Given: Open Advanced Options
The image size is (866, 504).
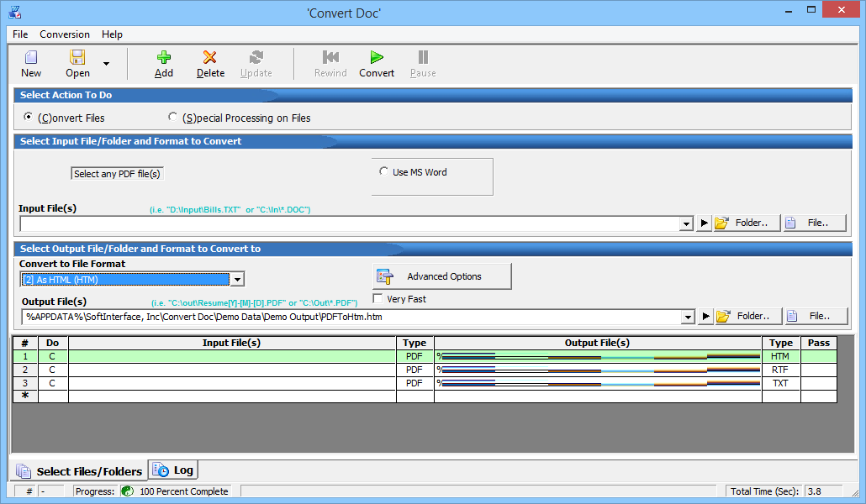Looking at the screenshot, I should (x=442, y=276).
